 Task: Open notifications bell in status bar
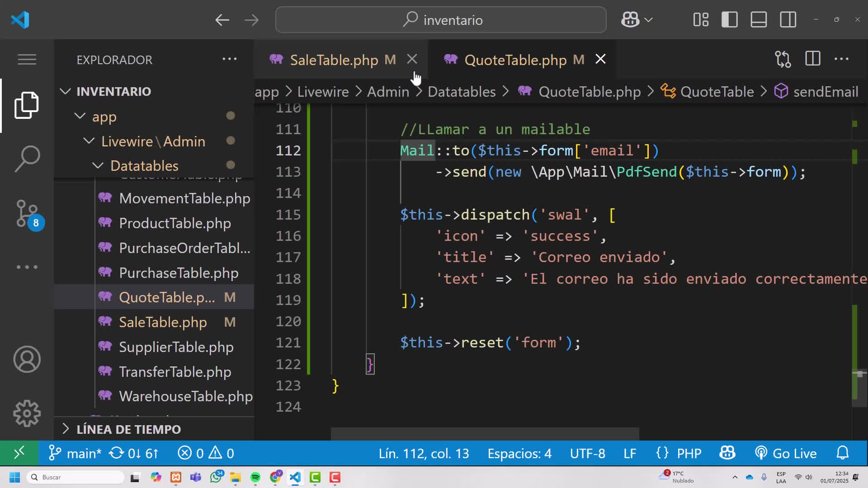pos(843,453)
